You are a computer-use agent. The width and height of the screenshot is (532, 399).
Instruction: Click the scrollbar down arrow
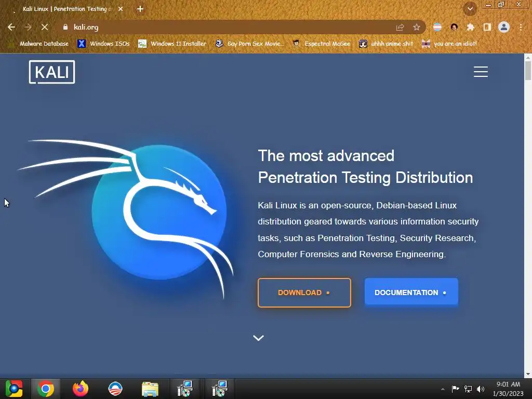528,374
